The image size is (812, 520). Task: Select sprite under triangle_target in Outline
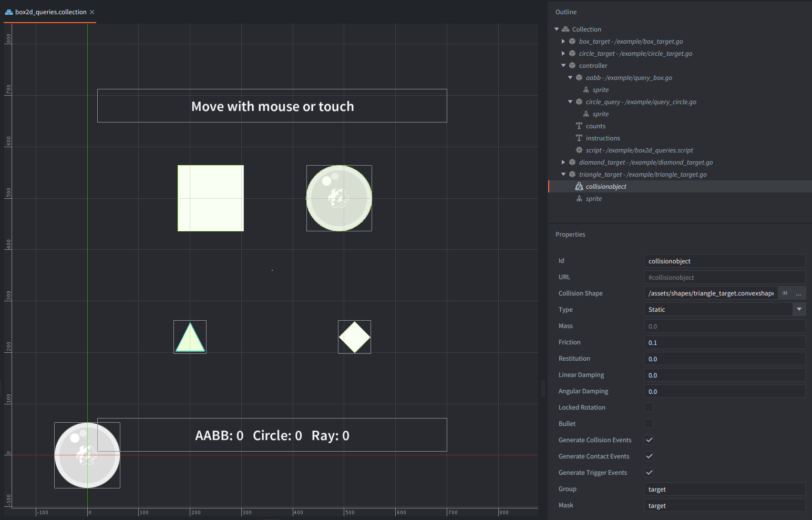tap(594, 199)
